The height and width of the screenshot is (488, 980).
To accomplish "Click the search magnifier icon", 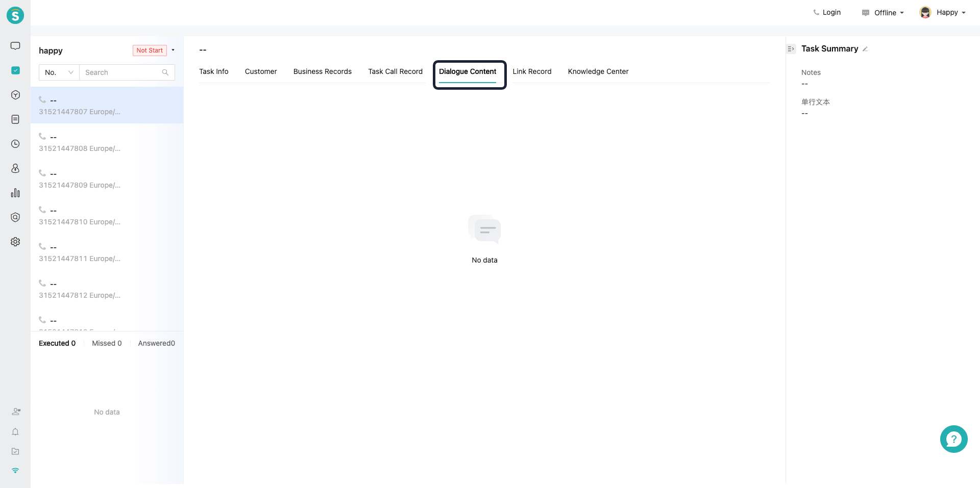I will pos(165,72).
